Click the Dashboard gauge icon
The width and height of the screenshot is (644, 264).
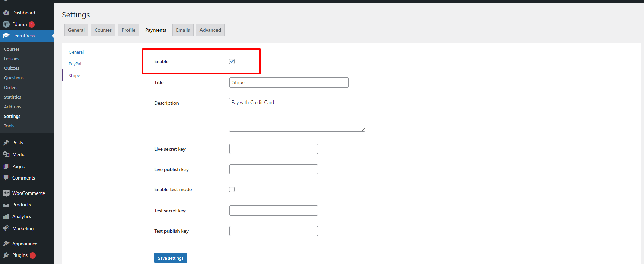tap(6, 13)
